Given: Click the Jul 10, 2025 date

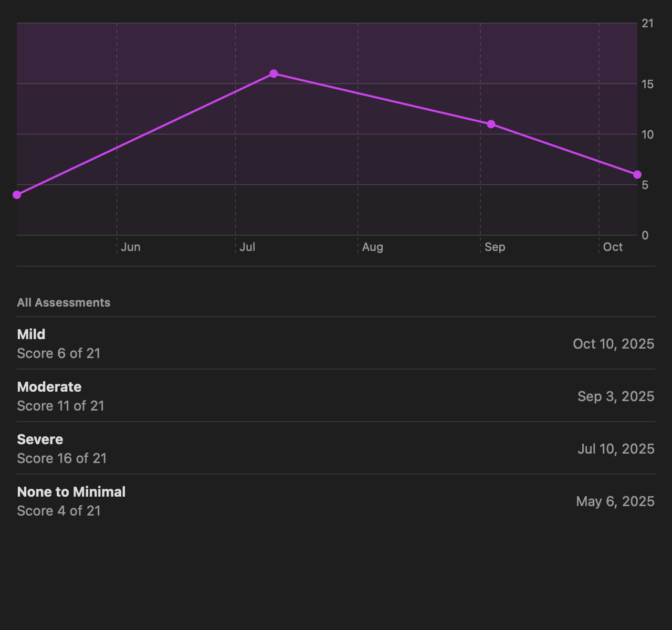Looking at the screenshot, I should click(616, 449).
